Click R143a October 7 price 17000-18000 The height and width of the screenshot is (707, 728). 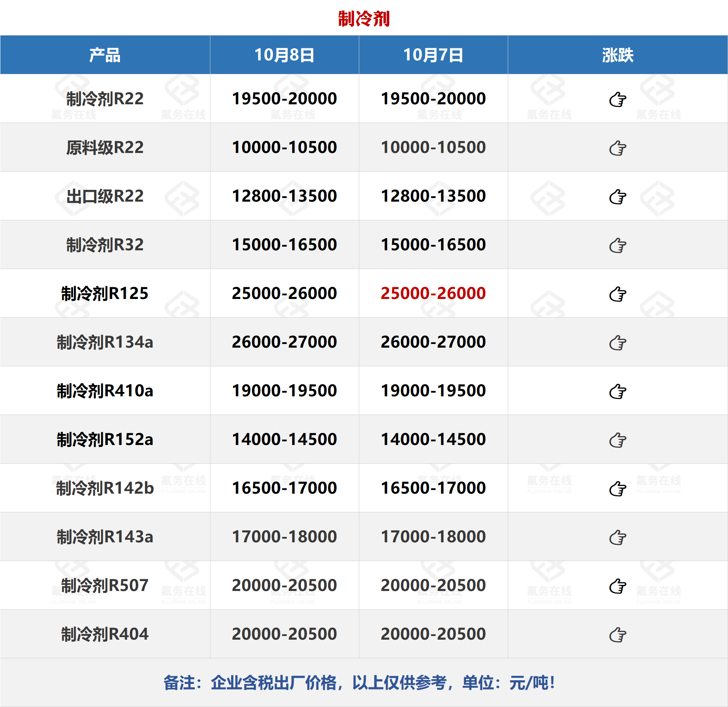(x=433, y=536)
